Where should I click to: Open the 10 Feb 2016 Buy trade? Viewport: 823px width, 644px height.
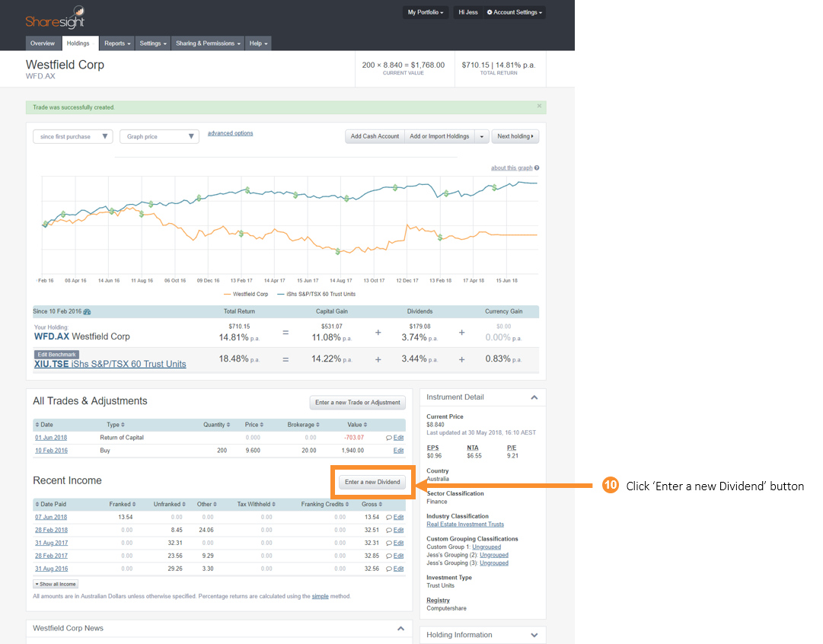tap(52, 451)
